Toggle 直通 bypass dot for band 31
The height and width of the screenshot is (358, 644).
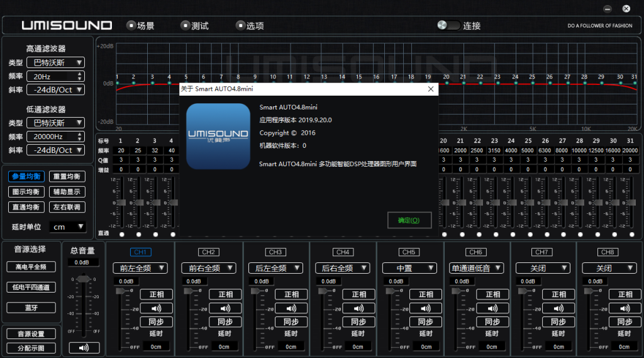(631, 234)
